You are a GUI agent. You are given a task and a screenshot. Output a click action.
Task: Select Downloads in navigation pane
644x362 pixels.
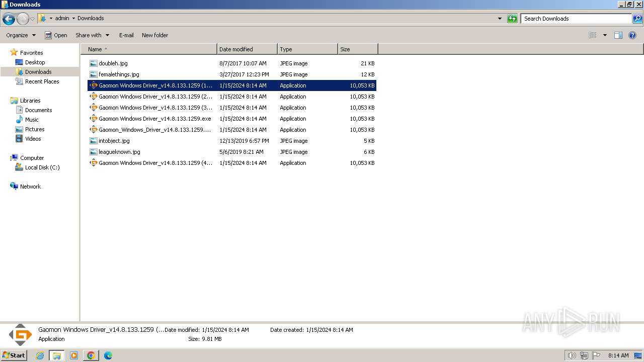pyautogui.click(x=38, y=72)
